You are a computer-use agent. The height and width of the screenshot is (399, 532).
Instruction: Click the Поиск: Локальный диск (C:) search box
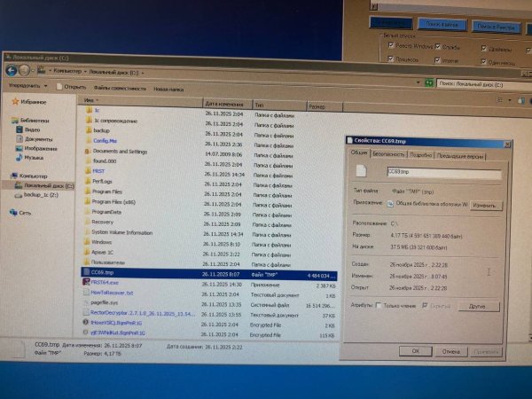click(x=484, y=84)
